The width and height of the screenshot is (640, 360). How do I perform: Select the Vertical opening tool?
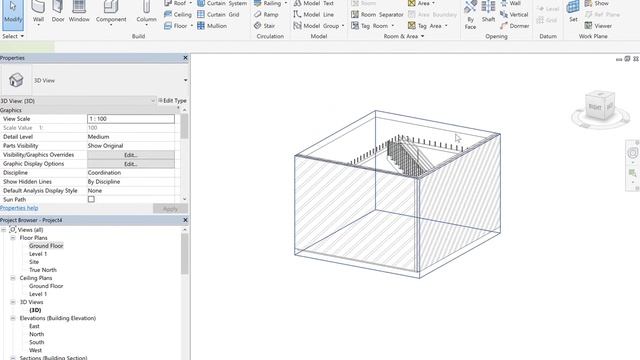coord(514,14)
